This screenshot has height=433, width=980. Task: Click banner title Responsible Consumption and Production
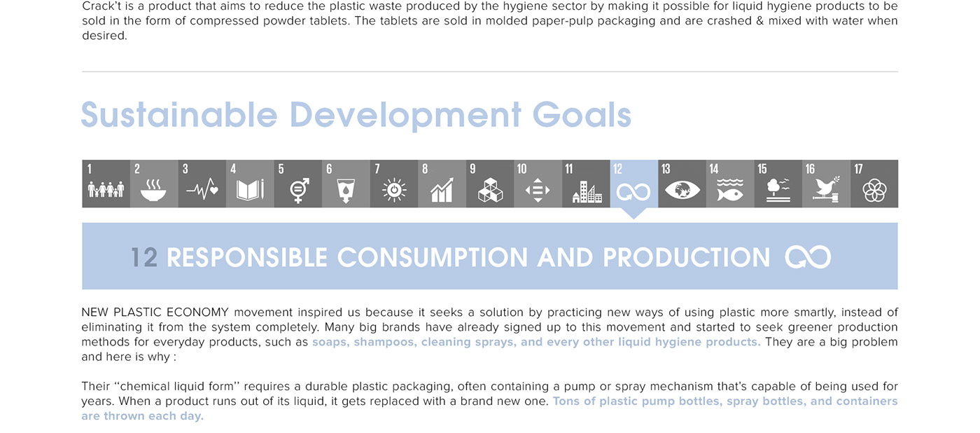(468, 257)
